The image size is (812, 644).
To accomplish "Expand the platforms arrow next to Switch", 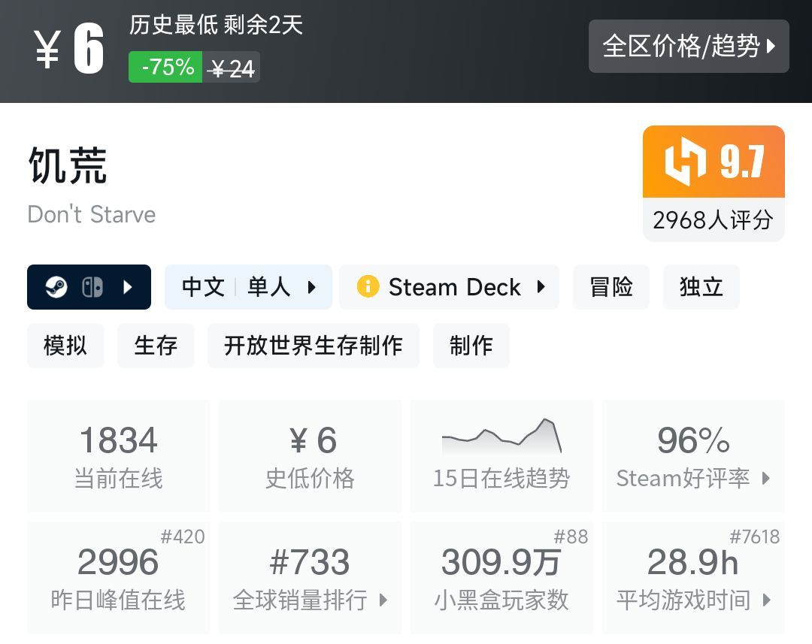I will click(128, 287).
